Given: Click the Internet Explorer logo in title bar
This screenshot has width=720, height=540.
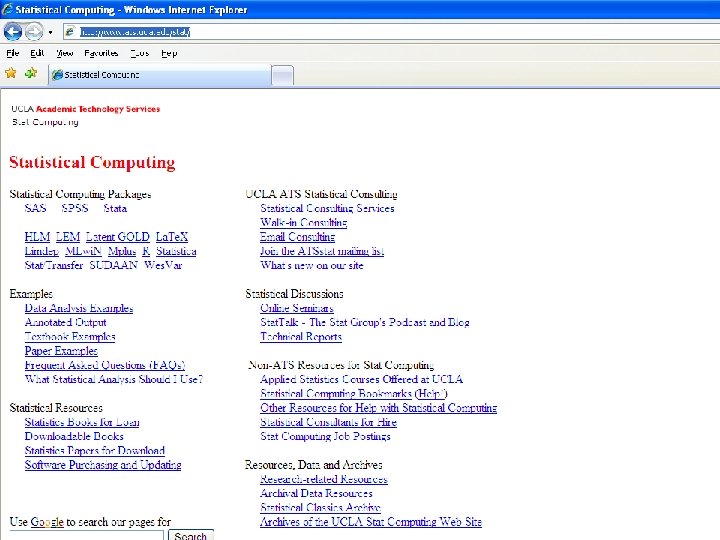Looking at the screenshot, I should pyautogui.click(x=7, y=9).
